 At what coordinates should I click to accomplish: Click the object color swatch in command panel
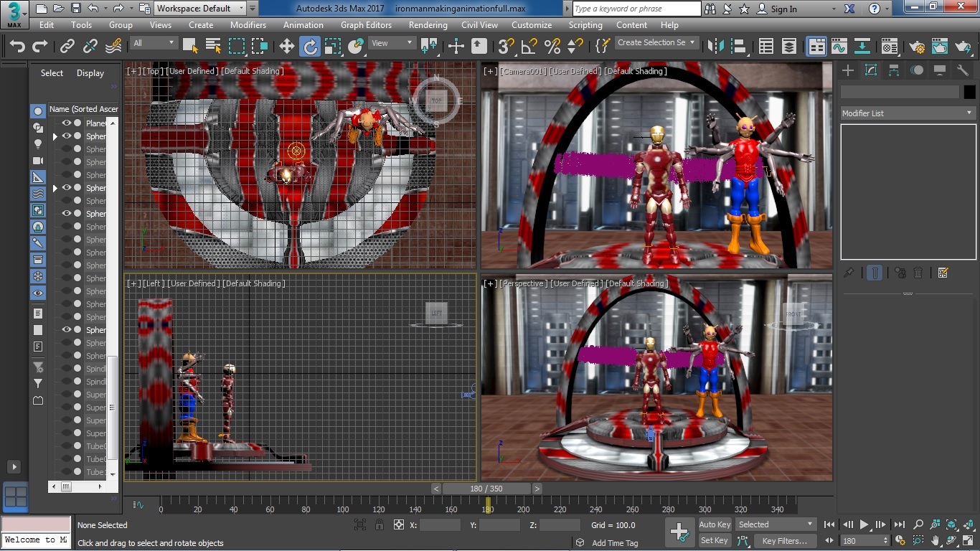(969, 92)
